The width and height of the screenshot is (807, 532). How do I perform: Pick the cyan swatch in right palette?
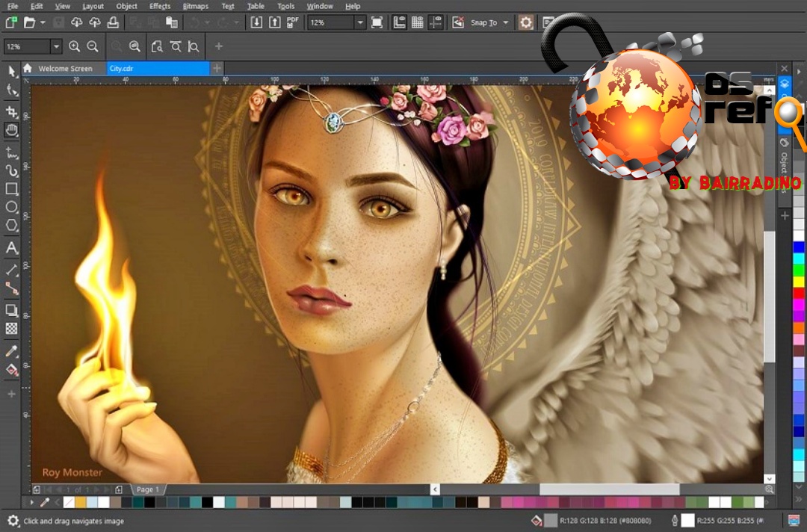click(x=799, y=259)
